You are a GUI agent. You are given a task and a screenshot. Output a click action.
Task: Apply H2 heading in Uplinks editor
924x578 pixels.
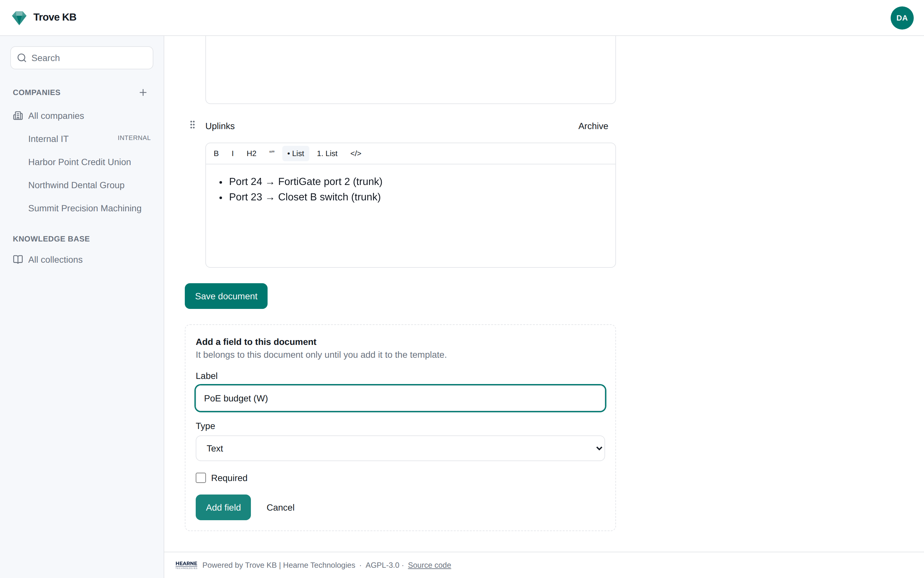[x=251, y=153]
